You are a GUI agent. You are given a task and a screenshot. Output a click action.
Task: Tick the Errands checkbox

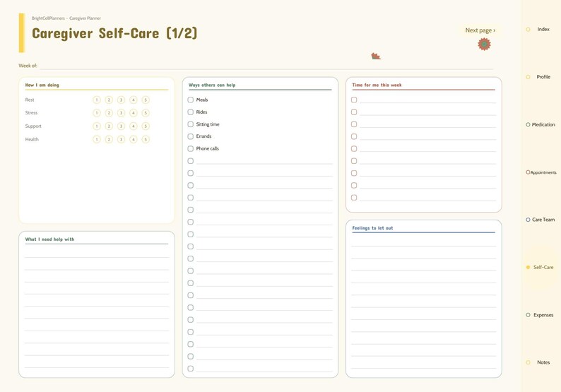coord(190,136)
